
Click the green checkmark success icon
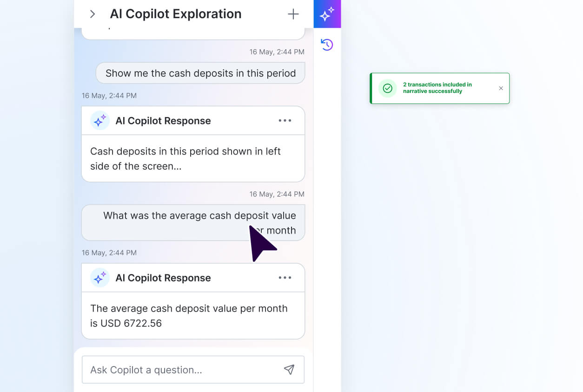[x=387, y=88]
